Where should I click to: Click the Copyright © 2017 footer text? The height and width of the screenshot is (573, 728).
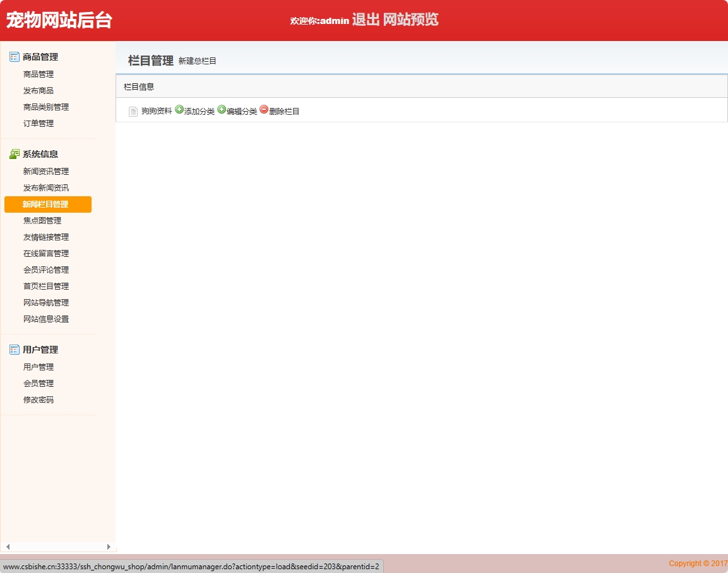(698, 564)
